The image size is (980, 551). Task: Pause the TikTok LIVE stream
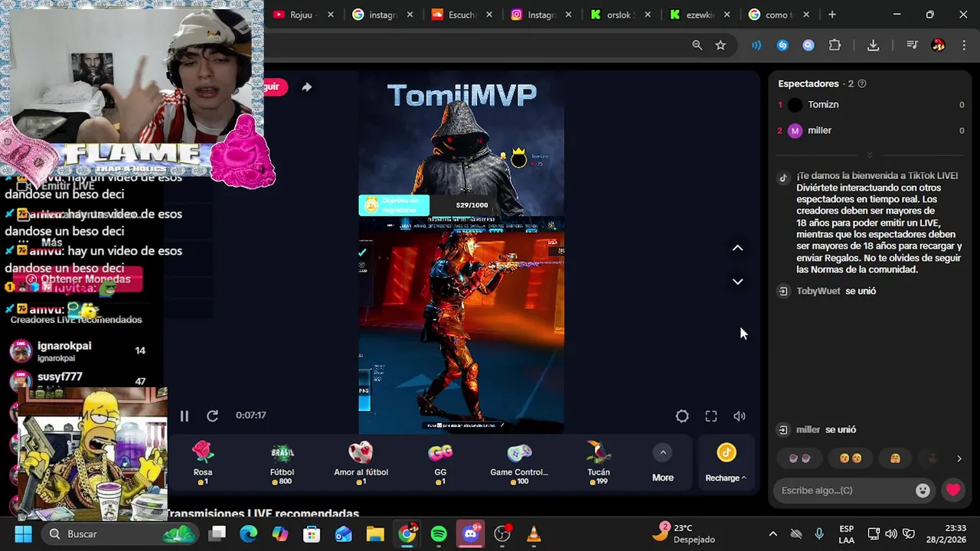(x=184, y=416)
